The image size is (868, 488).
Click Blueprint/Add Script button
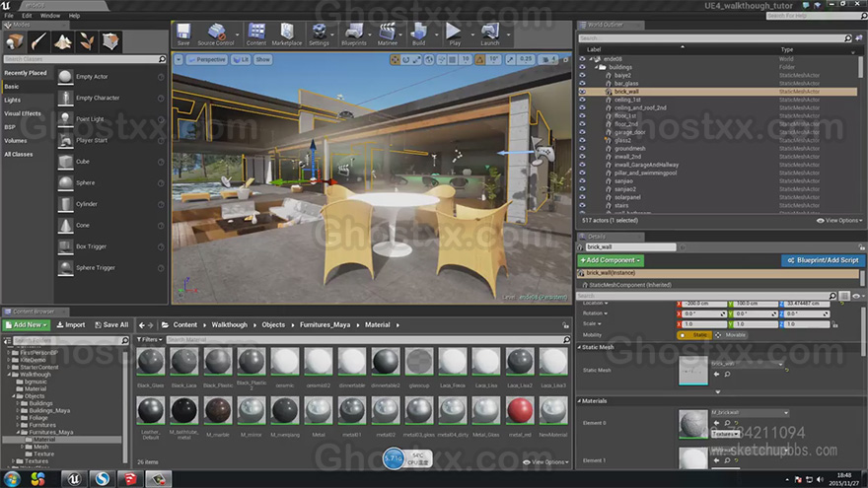(824, 260)
